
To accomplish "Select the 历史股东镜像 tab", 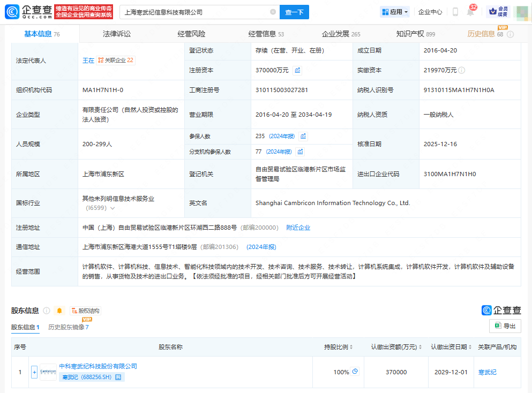I will pos(68,327).
